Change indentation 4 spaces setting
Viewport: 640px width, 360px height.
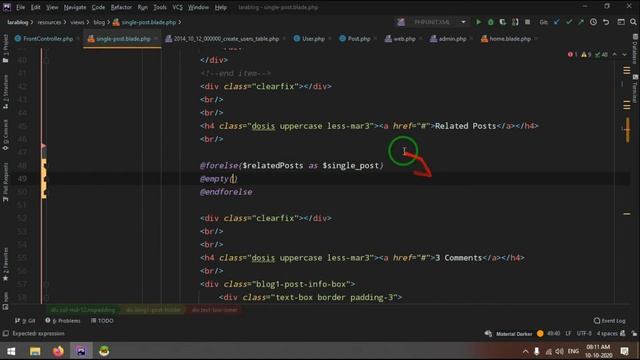coord(607,333)
